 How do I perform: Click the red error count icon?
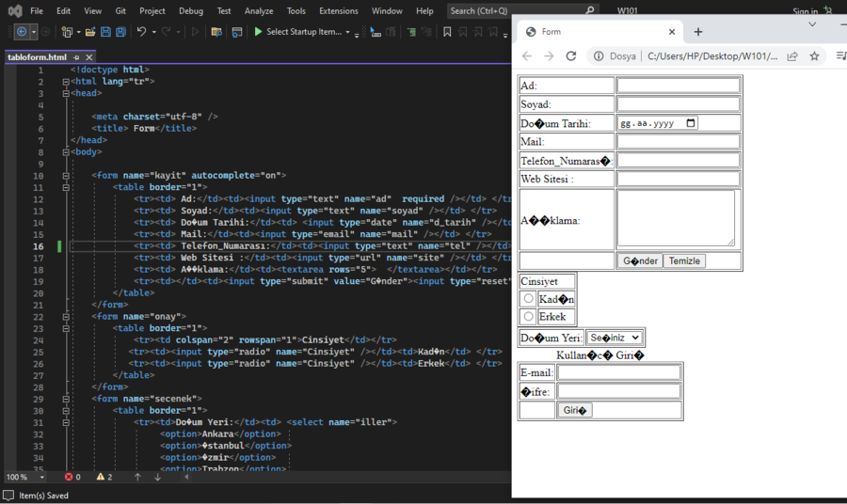click(69, 477)
